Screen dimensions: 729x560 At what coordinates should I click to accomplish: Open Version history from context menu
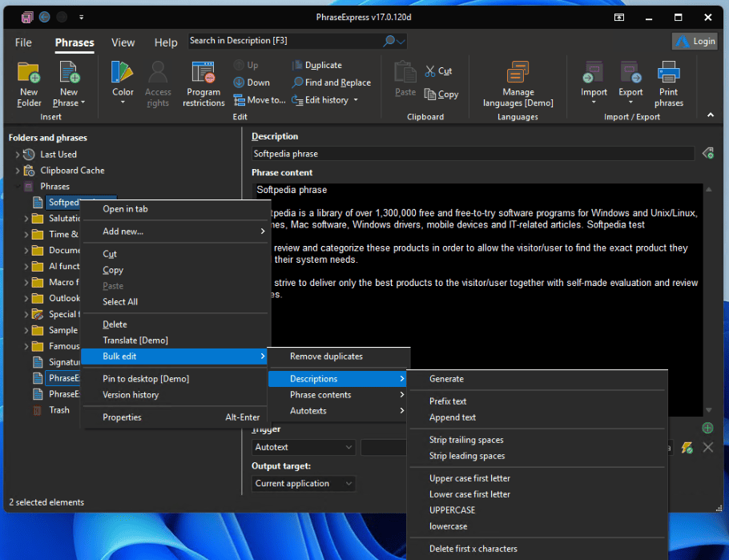point(175,395)
